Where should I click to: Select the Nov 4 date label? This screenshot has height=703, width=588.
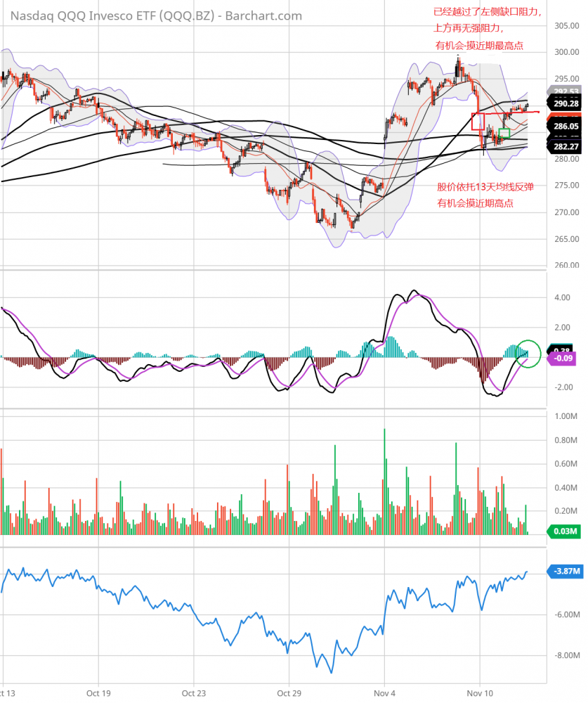(384, 693)
